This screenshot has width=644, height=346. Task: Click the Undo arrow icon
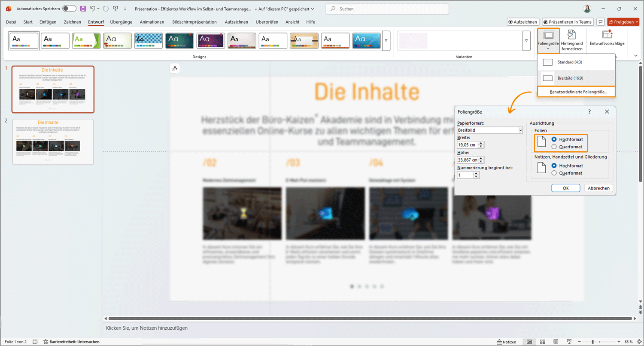[93, 9]
